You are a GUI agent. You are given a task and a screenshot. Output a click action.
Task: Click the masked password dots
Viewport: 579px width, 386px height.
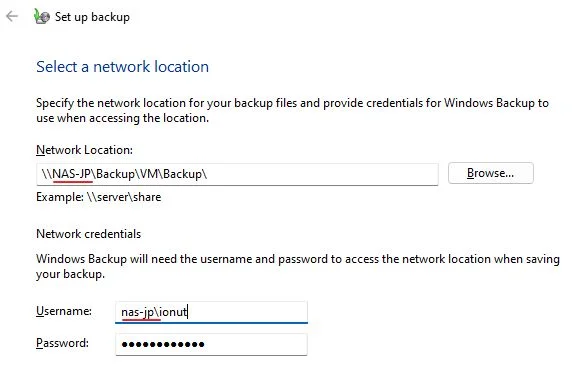click(x=163, y=345)
